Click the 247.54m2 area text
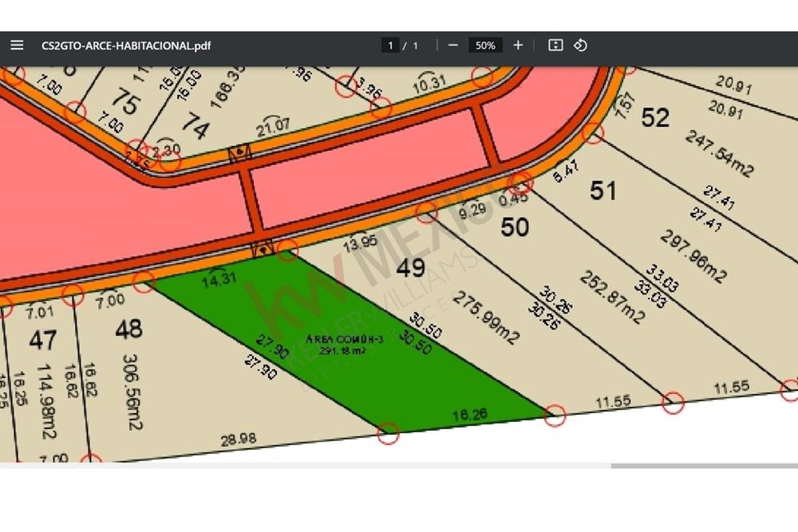The image size is (798, 532). coord(720,154)
